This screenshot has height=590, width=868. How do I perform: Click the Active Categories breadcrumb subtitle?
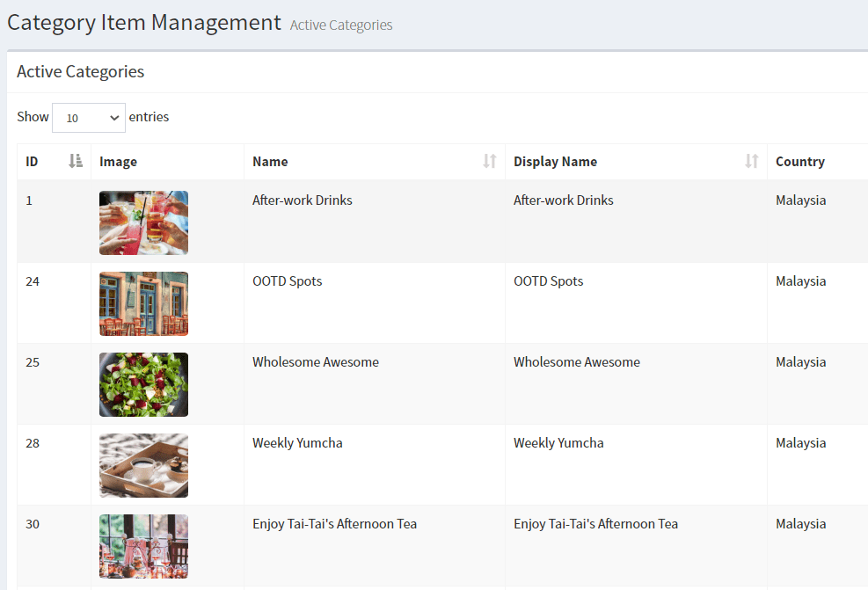click(x=341, y=25)
